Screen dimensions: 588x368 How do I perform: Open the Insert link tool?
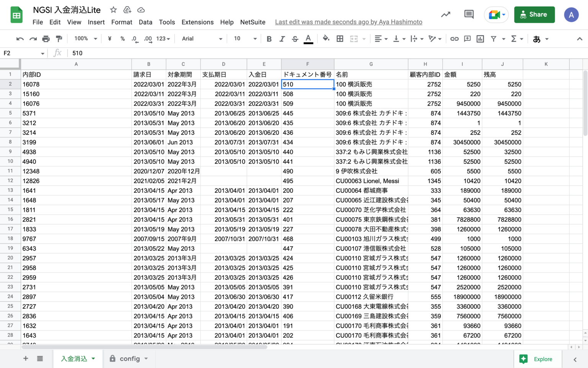[454, 38]
